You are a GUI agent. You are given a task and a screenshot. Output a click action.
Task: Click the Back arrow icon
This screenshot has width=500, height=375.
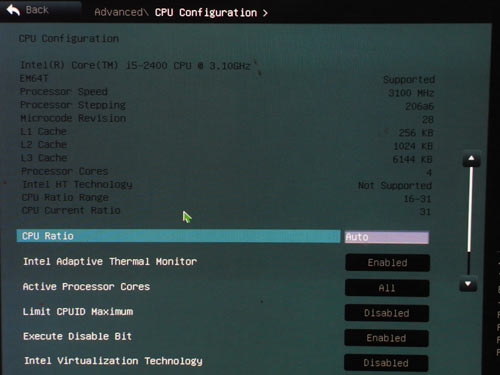pos(13,10)
